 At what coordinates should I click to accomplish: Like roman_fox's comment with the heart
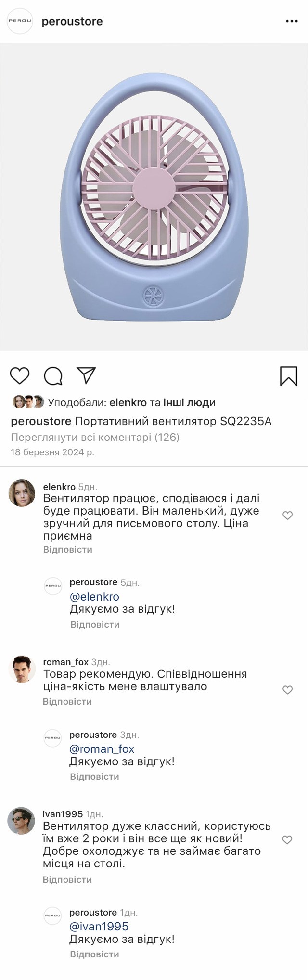[287, 690]
